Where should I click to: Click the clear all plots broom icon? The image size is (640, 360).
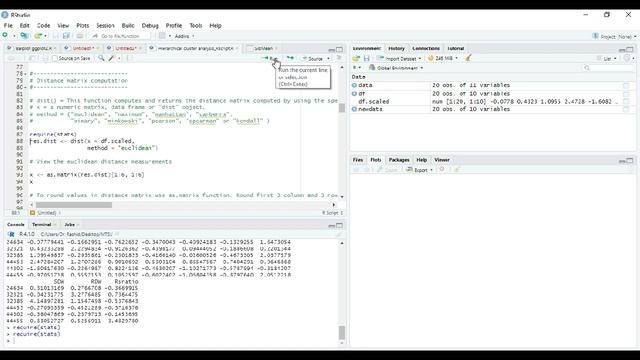(456, 170)
